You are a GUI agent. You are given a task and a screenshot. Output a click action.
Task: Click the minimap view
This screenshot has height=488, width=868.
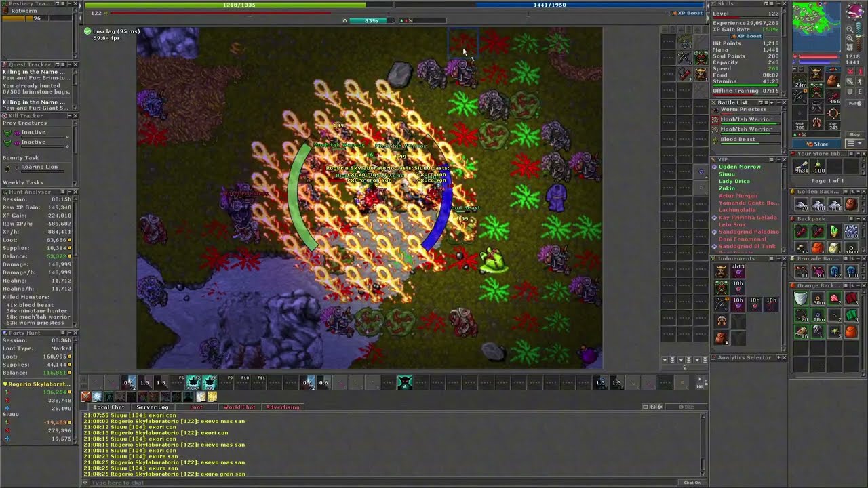click(816, 26)
